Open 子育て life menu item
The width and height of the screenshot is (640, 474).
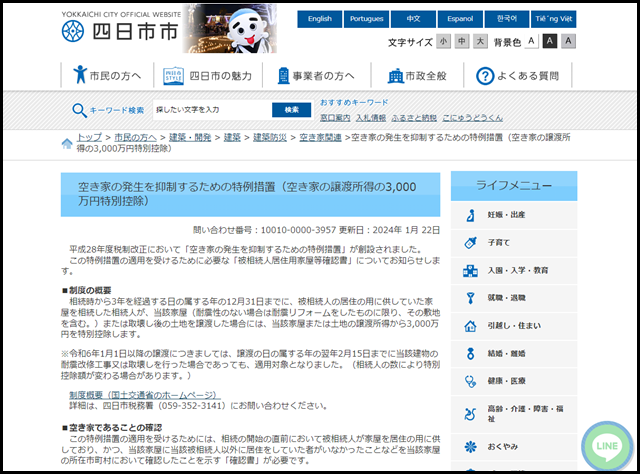[x=514, y=243]
